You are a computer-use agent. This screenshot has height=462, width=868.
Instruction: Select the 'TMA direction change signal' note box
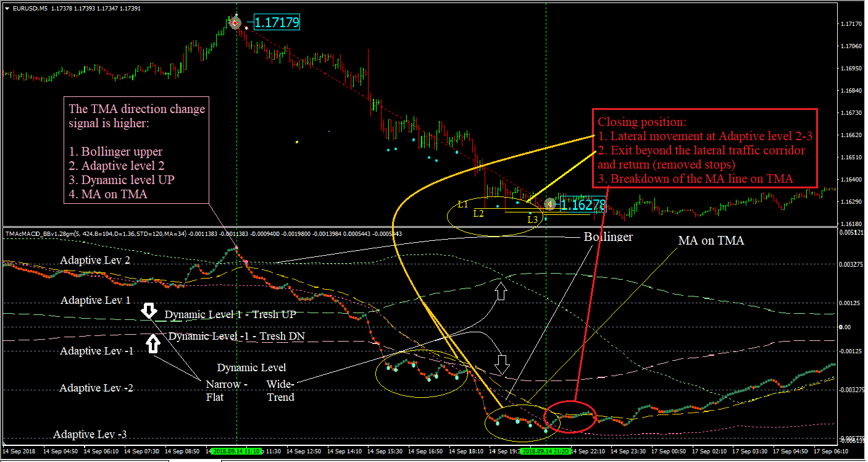136,150
